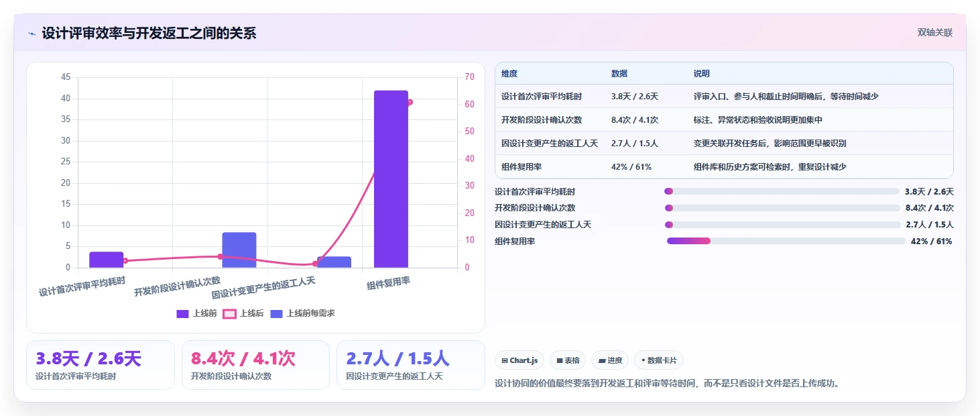This screenshot has height=416, width=980.
Task: Click the lightning icon beside the title
Action: tap(32, 34)
